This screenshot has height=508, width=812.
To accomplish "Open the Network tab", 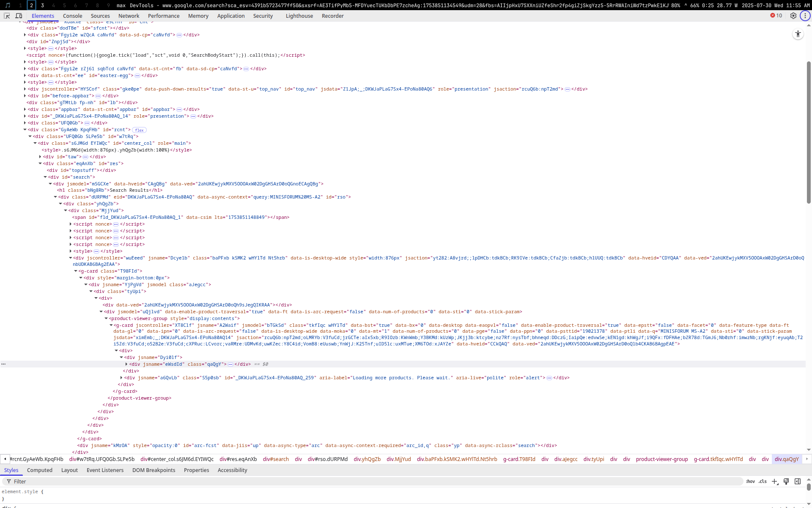I will coord(129,16).
